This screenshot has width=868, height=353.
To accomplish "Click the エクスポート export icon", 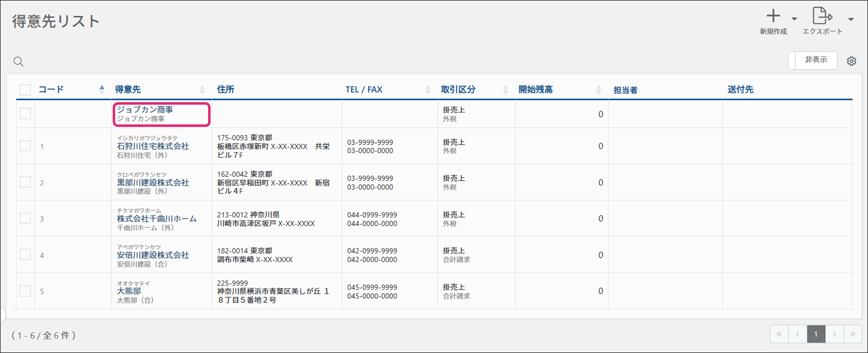I will (822, 16).
